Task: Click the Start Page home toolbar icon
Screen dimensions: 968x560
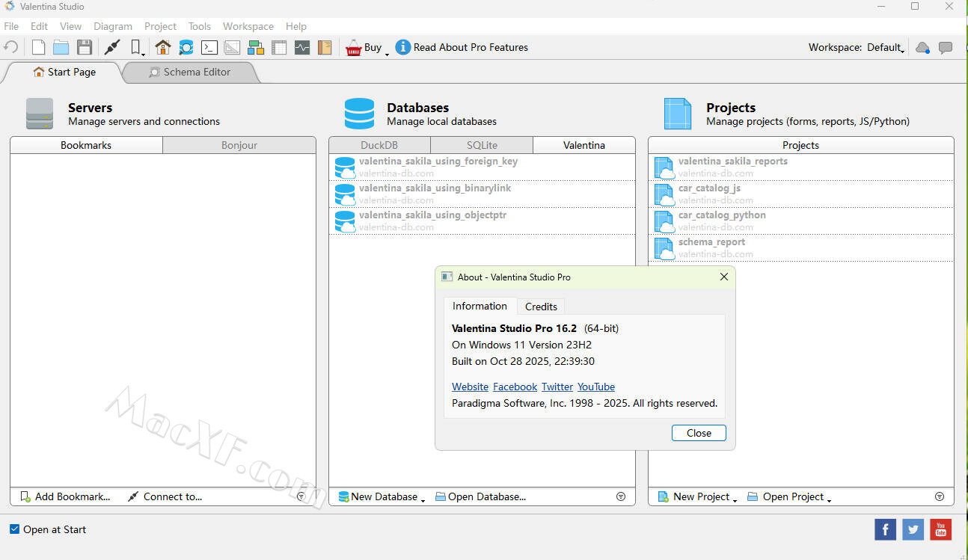Action: (x=162, y=47)
